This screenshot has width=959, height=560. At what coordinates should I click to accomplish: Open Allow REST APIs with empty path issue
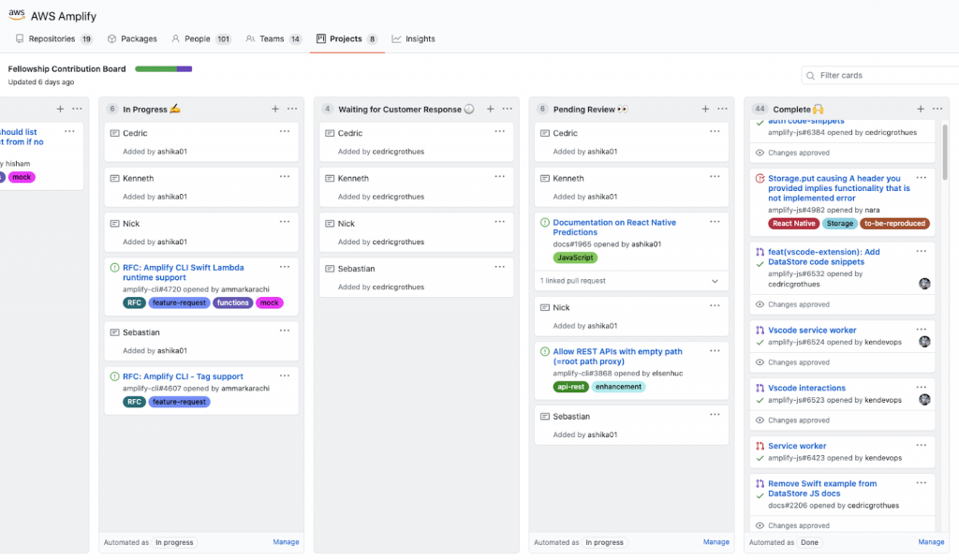(x=618, y=357)
